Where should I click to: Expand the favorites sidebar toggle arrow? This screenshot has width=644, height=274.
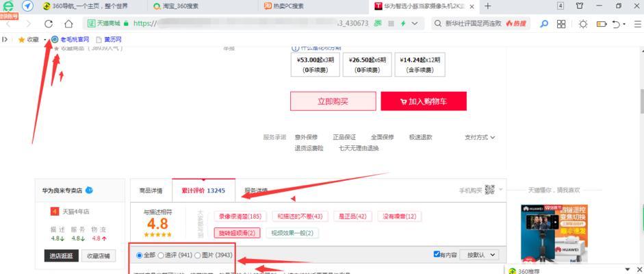coord(5,40)
